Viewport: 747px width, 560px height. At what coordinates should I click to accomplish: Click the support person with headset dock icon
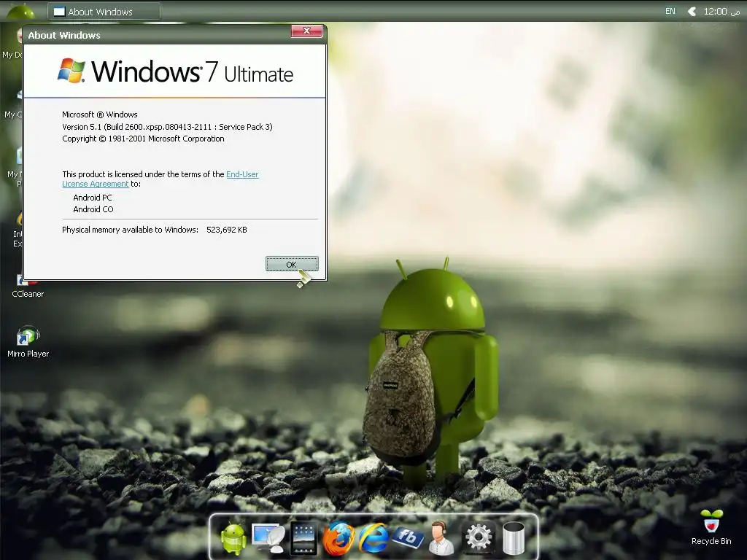click(x=441, y=538)
